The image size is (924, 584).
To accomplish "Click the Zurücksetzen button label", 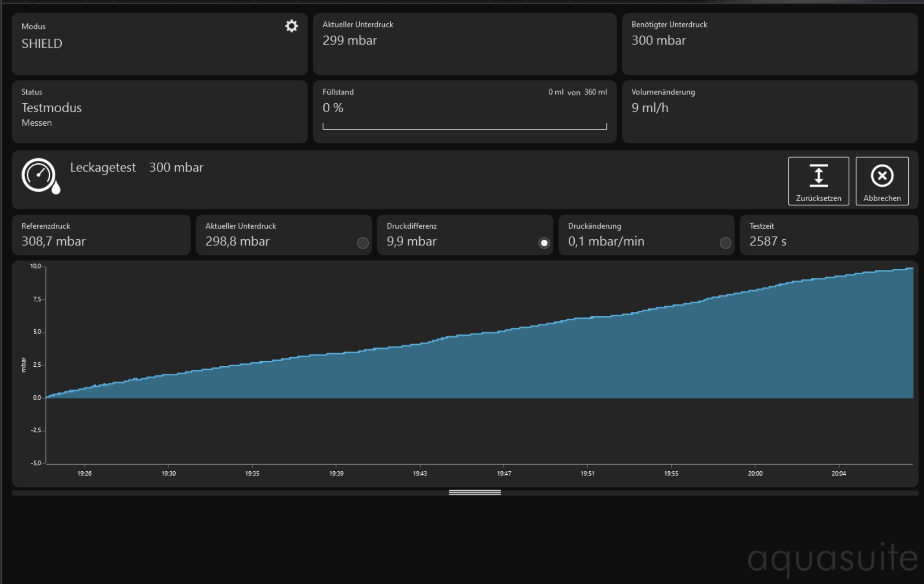I will (818, 198).
